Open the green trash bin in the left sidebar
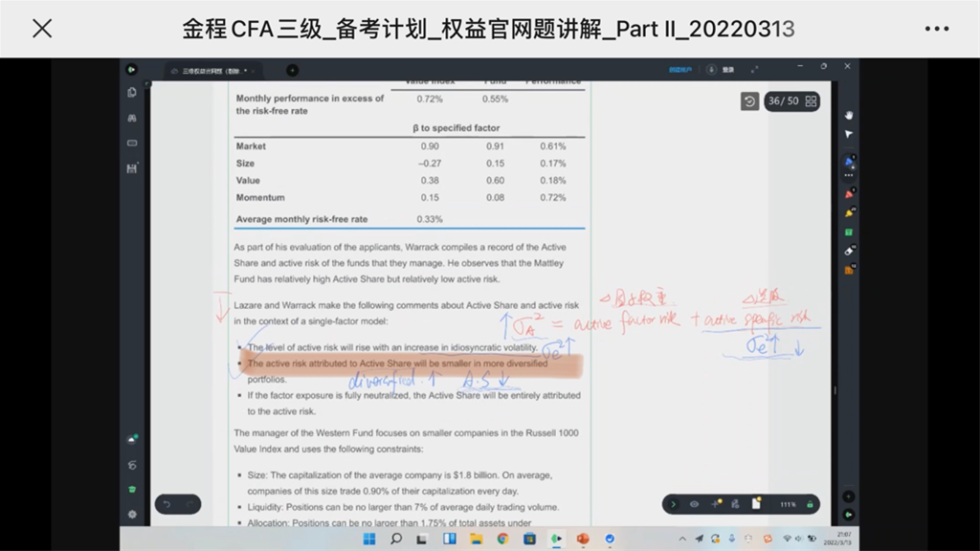This screenshot has height=551, width=980. click(132, 489)
